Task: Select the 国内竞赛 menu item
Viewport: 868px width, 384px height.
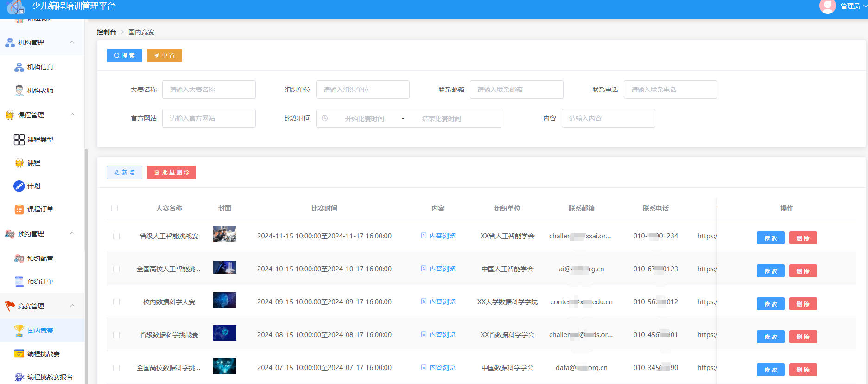Action: [x=42, y=331]
